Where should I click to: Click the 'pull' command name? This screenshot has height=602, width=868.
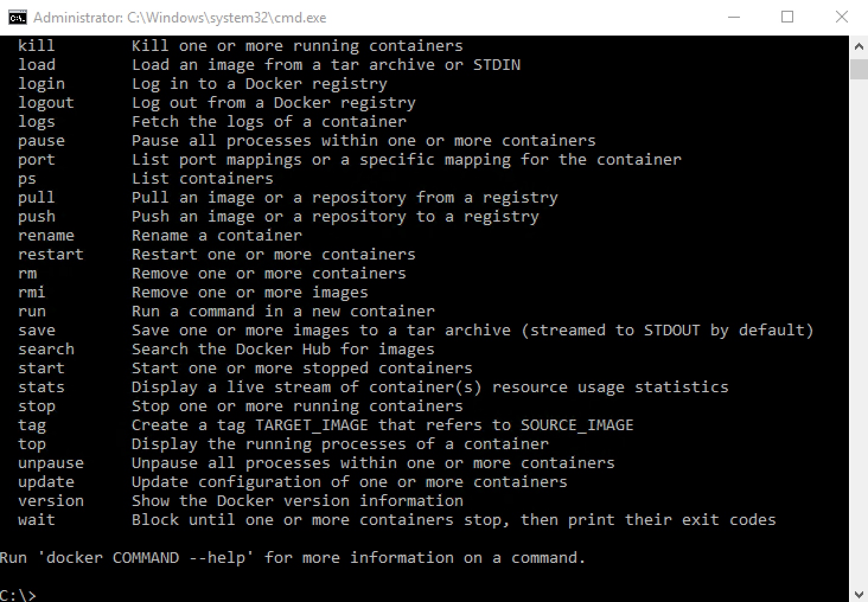(36, 197)
